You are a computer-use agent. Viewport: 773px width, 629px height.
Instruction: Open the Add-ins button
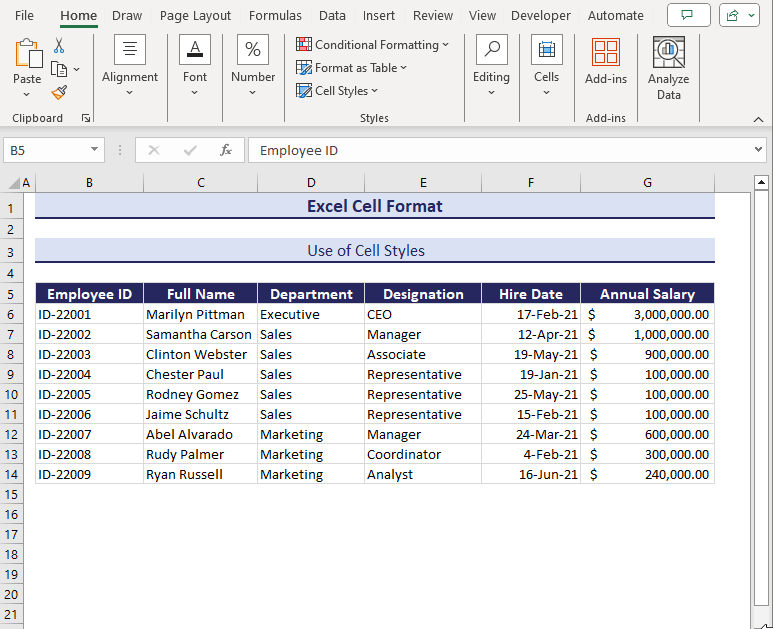click(x=606, y=61)
